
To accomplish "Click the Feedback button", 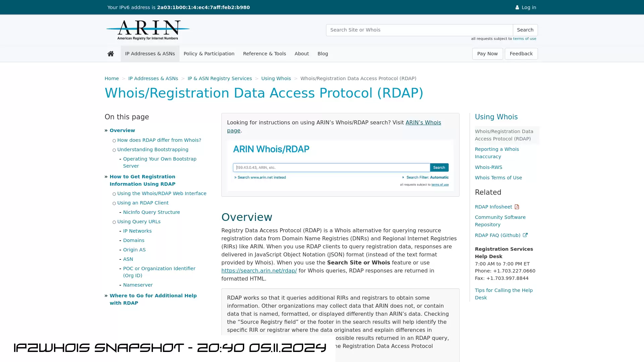I will coord(521,54).
